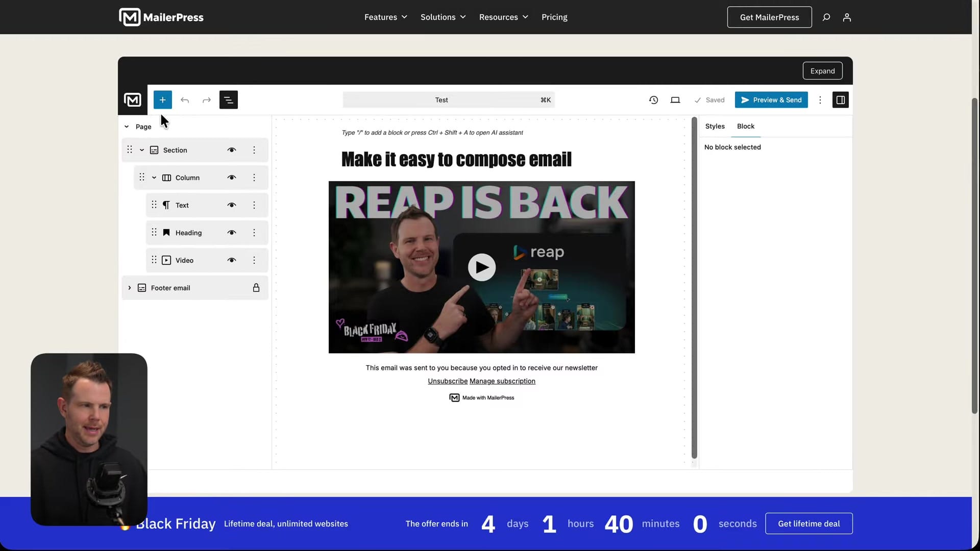Image resolution: width=980 pixels, height=551 pixels.
Task: Click the Expand button
Action: pyautogui.click(x=822, y=71)
